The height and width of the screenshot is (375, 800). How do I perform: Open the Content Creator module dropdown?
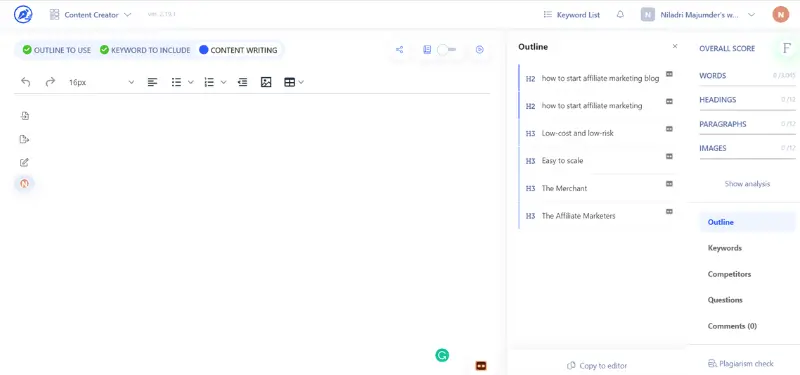pyautogui.click(x=90, y=15)
